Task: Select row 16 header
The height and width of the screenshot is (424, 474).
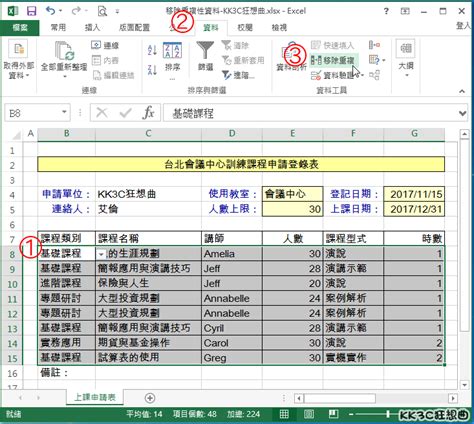Action: (12, 373)
